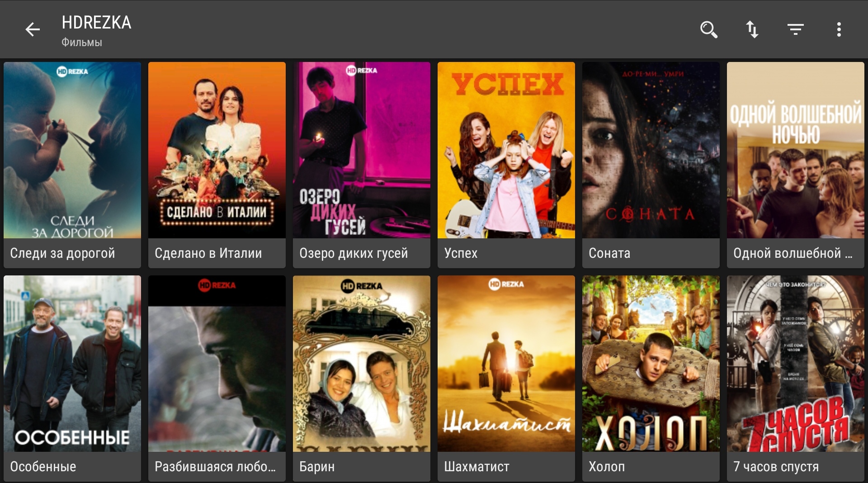Select the Сделано в Италии poster
Image resolution: width=868 pixels, height=483 pixels.
tap(217, 150)
